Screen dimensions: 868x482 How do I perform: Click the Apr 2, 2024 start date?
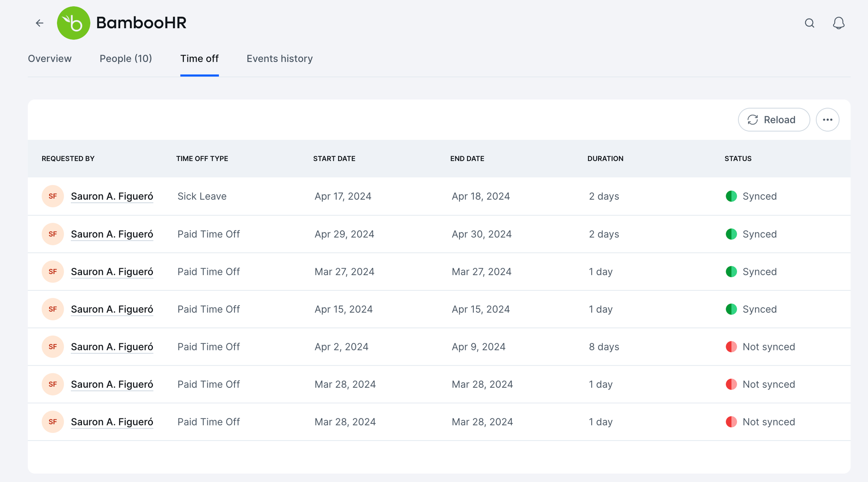(342, 347)
